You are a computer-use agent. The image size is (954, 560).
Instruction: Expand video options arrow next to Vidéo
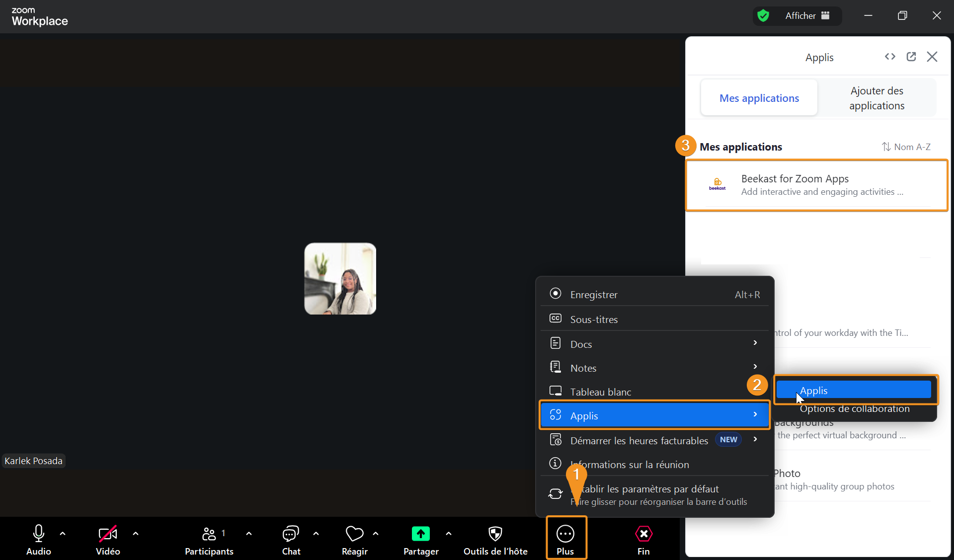point(136,534)
